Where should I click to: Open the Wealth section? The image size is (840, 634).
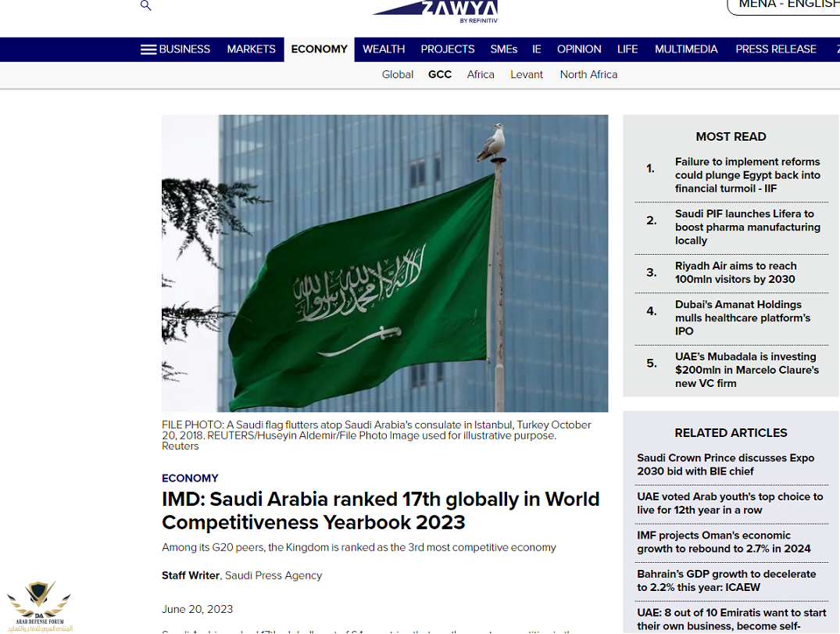(384, 49)
